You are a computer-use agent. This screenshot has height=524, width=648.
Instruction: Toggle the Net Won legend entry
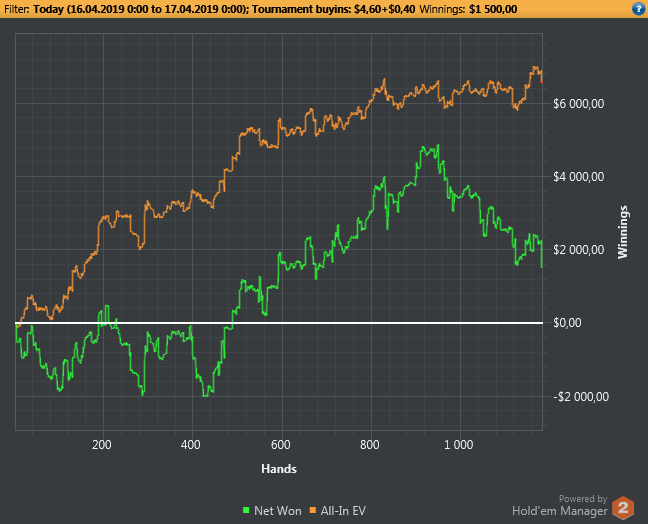272,511
